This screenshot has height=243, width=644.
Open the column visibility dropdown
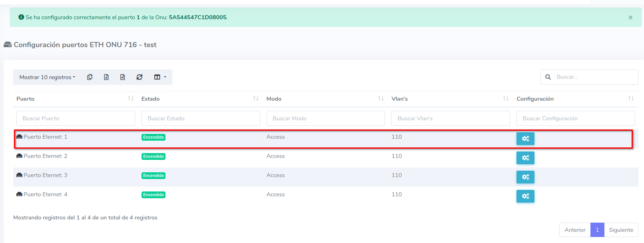pyautogui.click(x=160, y=77)
